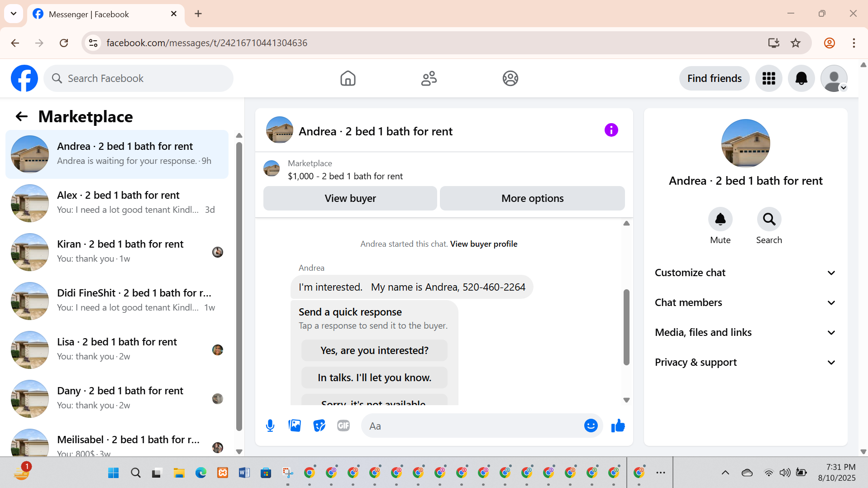The height and width of the screenshot is (488, 868).
Task: Click down arrow of the chat scrollbar
Action: (x=626, y=400)
